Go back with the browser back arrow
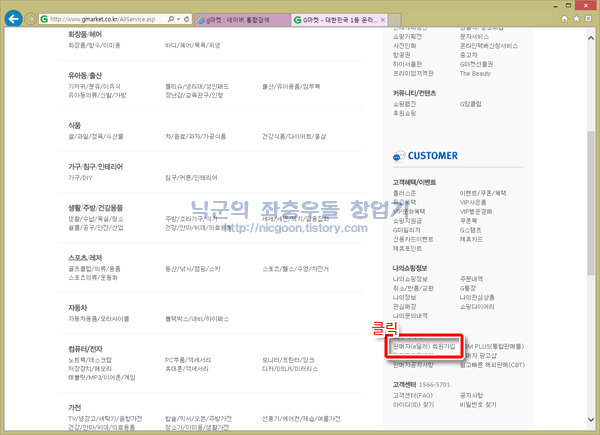The width and height of the screenshot is (600, 435). pyautogui.click(x=13, y=18)
